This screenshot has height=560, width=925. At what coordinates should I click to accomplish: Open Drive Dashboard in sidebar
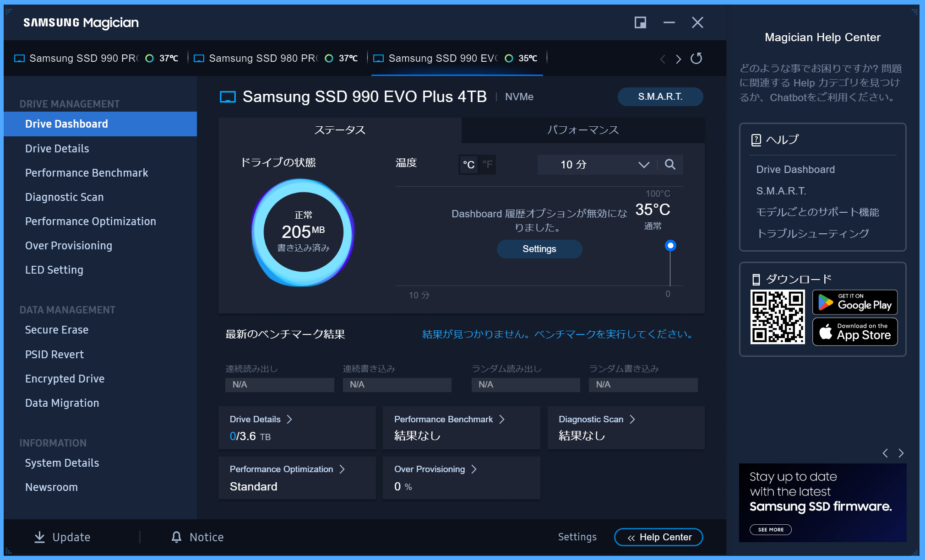coord(100,124)
